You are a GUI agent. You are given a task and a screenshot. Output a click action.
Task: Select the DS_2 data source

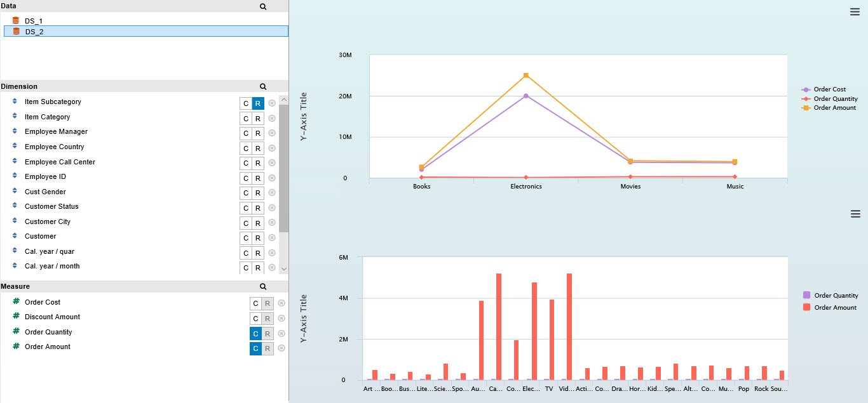(34, 31)
